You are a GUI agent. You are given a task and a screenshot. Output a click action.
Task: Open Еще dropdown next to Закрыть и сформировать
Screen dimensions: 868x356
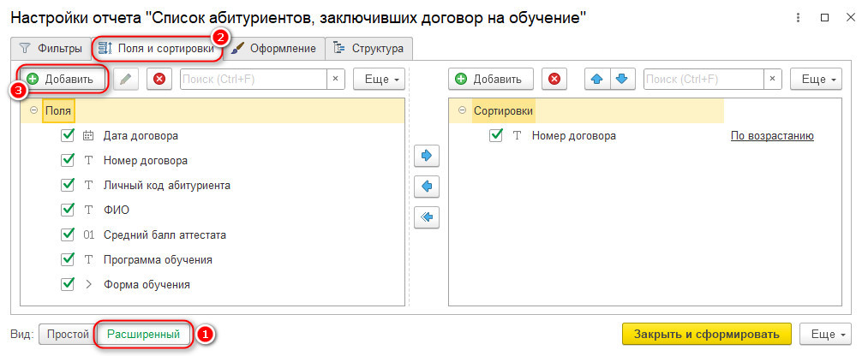pyautogui.click(x=825, y=335)
